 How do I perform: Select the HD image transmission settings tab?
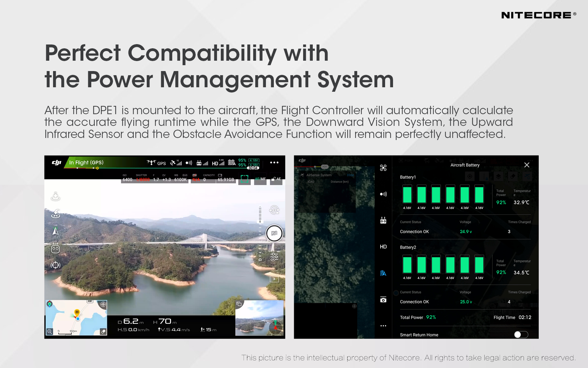(383, 247)
